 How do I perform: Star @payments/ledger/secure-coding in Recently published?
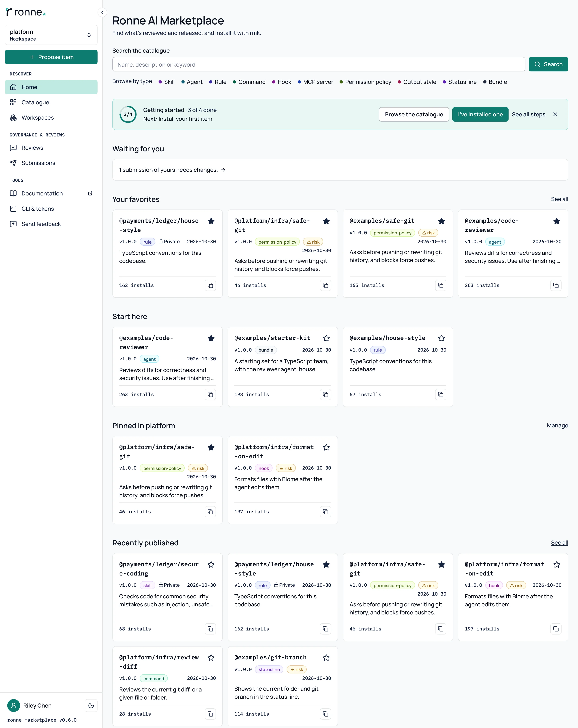[211, 565]
